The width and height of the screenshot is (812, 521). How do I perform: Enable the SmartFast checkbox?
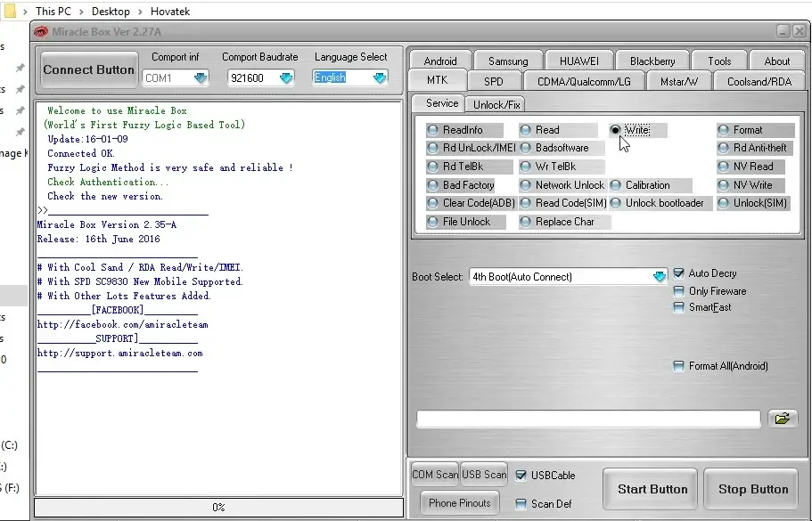678,307
